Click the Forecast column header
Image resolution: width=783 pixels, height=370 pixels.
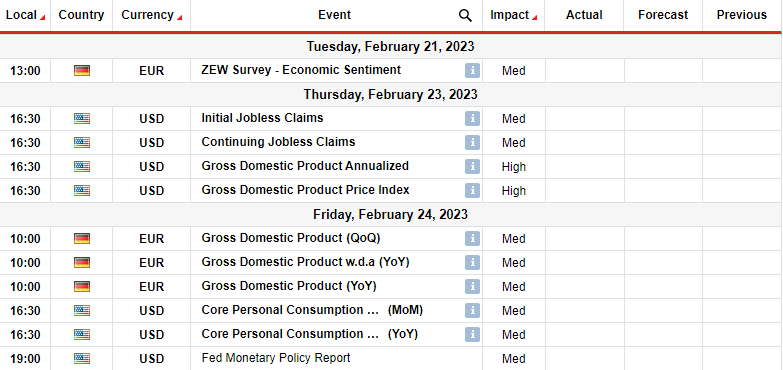[x=663, y=15]
